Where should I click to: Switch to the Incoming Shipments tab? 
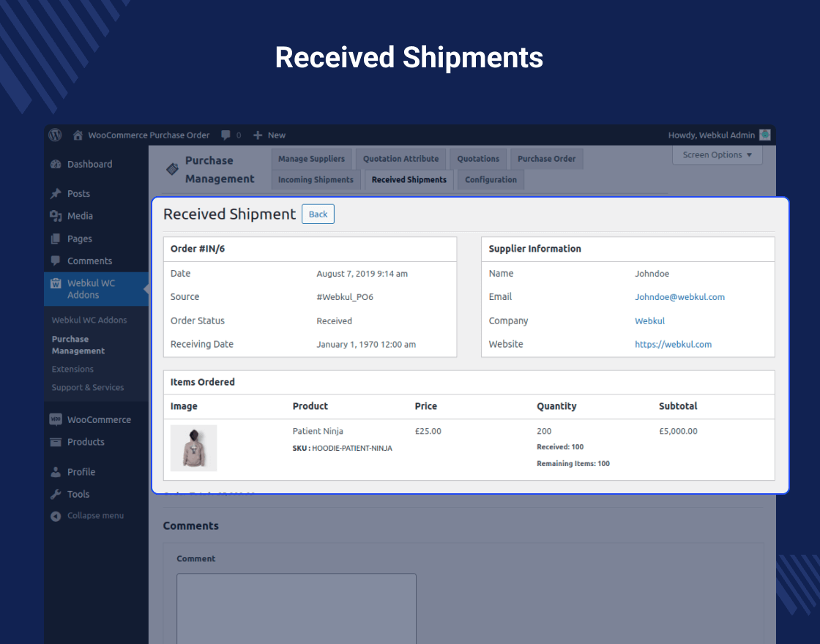[x=316, y=179]
